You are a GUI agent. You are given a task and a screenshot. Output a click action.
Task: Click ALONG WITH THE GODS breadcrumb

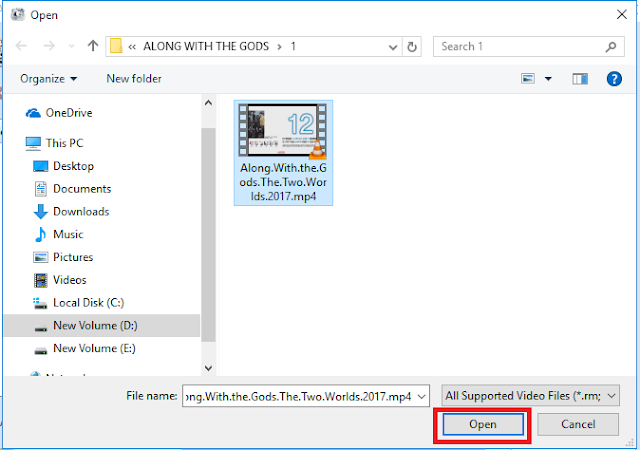tap(206, 46)
